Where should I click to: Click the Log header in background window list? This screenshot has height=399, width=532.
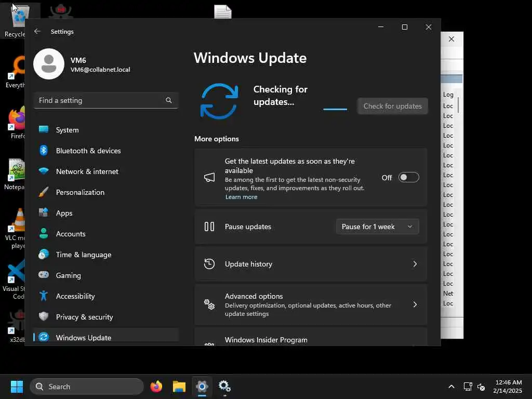coord(448,95)
